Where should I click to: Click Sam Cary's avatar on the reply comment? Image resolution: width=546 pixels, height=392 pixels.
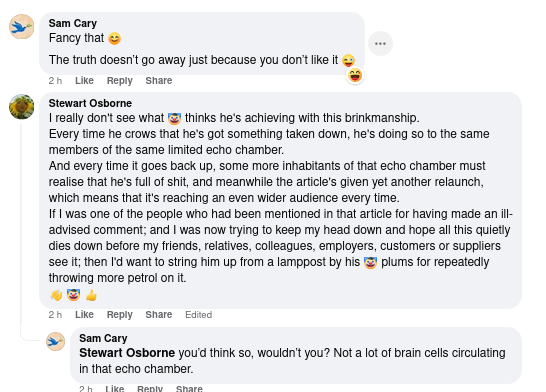click(x=56, y=342)
